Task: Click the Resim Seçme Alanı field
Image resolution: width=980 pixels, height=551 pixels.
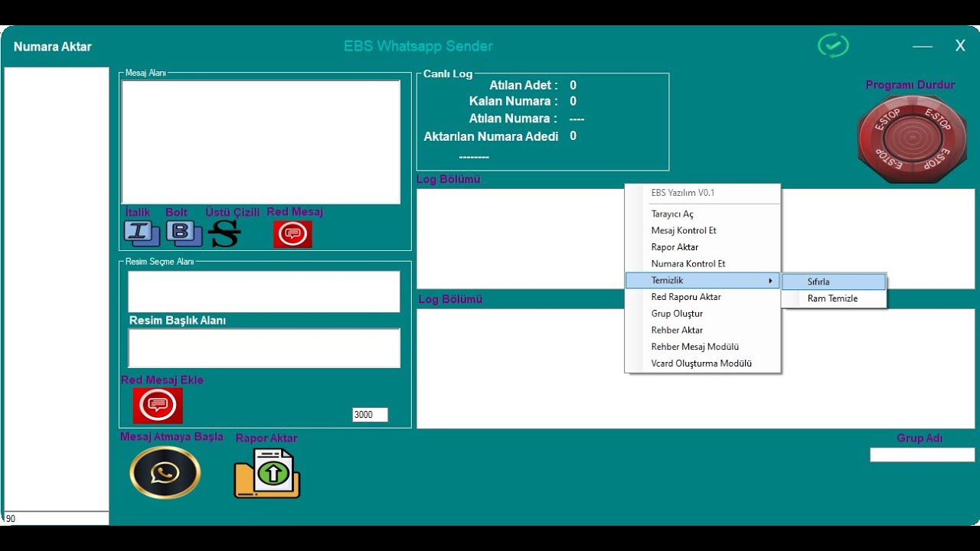Action: [x=264, y=292]
